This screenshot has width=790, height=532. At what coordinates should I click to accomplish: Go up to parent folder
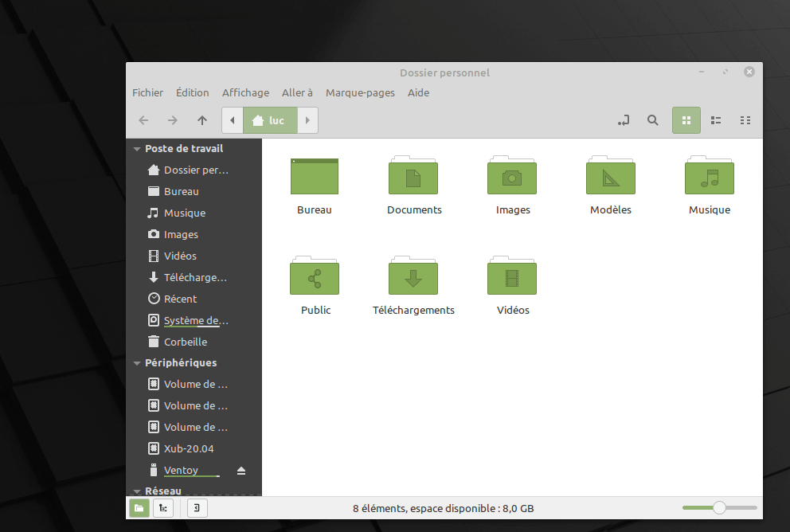202,120
